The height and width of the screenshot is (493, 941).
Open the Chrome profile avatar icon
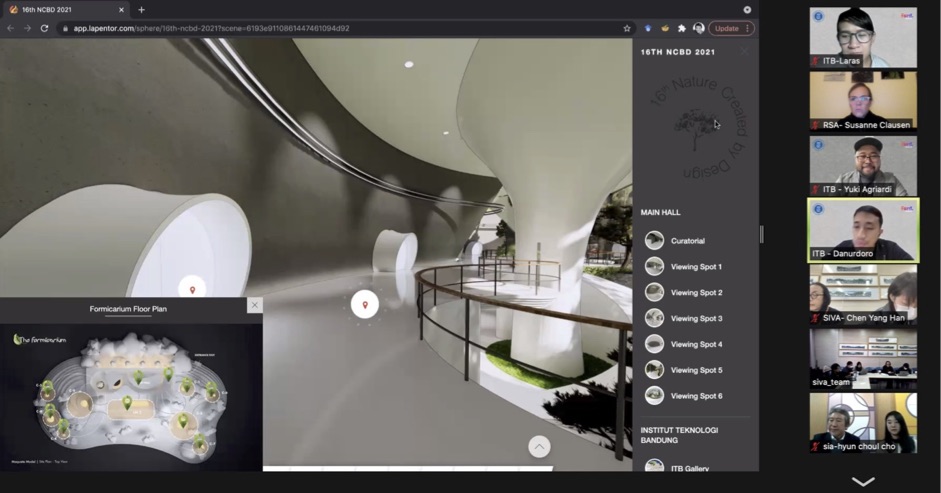point(698,28)
